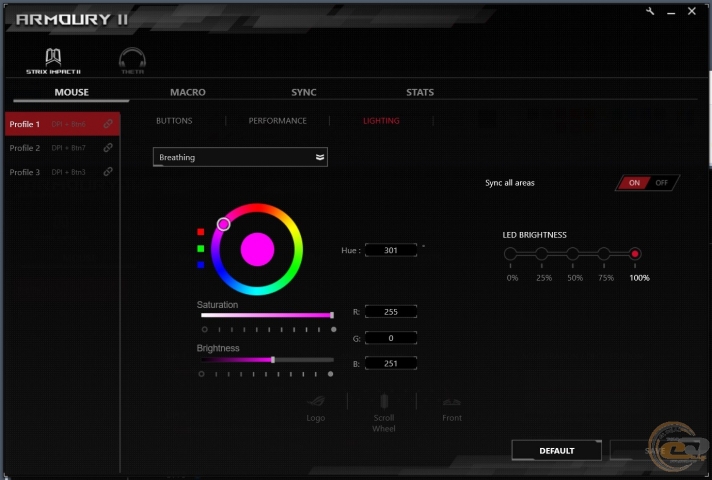Set LED brightness to 25%
Screen dimensions: 712x480
pos(541,253)
